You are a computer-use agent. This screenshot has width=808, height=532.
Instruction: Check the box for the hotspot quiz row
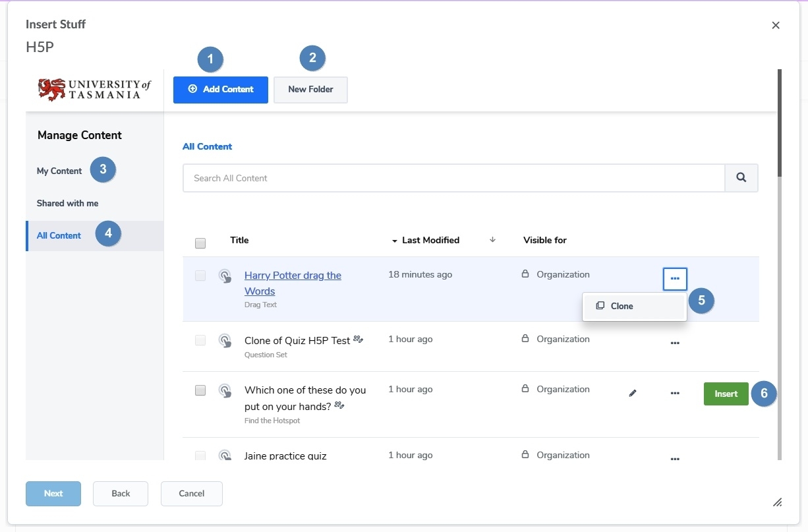200,390
